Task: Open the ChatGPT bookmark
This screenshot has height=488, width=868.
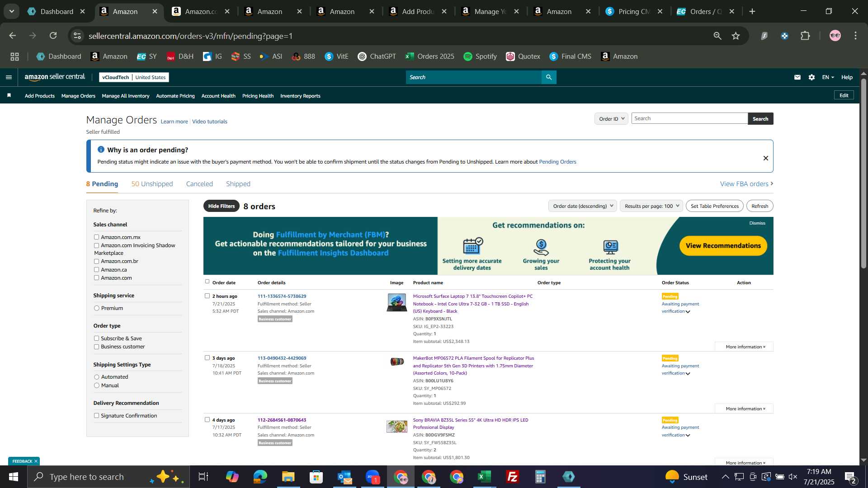Action: click(x=377, y=56)
